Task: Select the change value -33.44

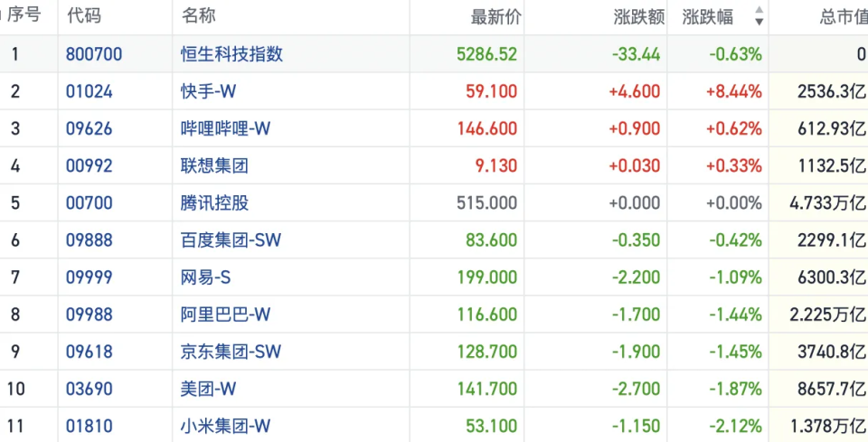Action: pos(636,54)
